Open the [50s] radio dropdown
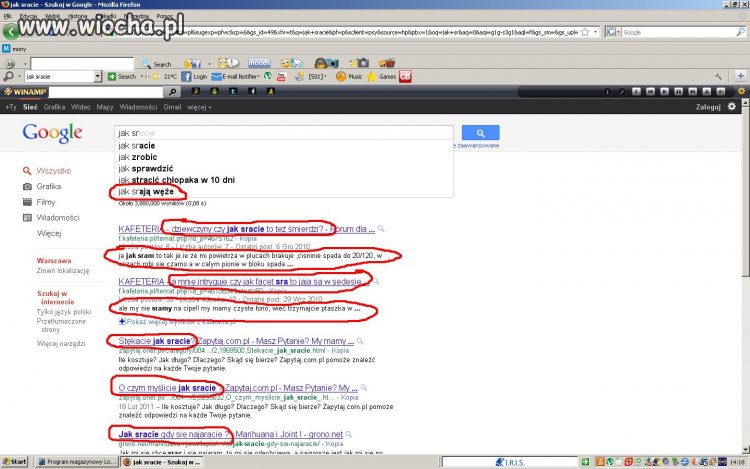 (x=318, y=76)
